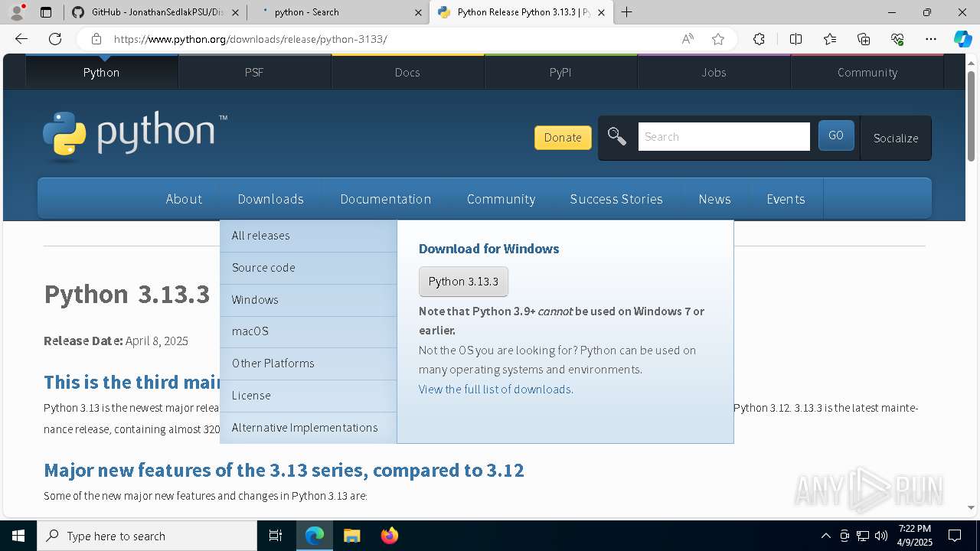The height and width of the screenshot is (551, 980).
Task: Expand the Socialize menu
Action: [x=896, y=138]
